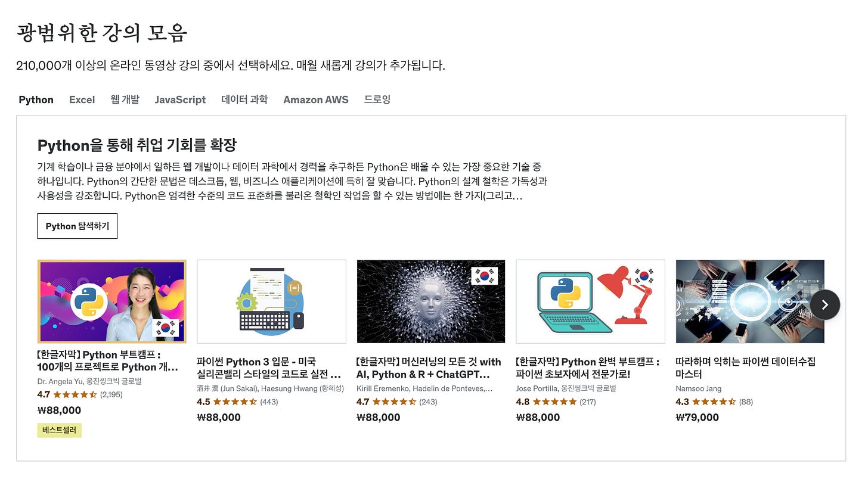The image size is (868, 492).
Task: Open 따라하며 익히는 파이썬 데이터수집 title
Action: (x=746, y=368)
